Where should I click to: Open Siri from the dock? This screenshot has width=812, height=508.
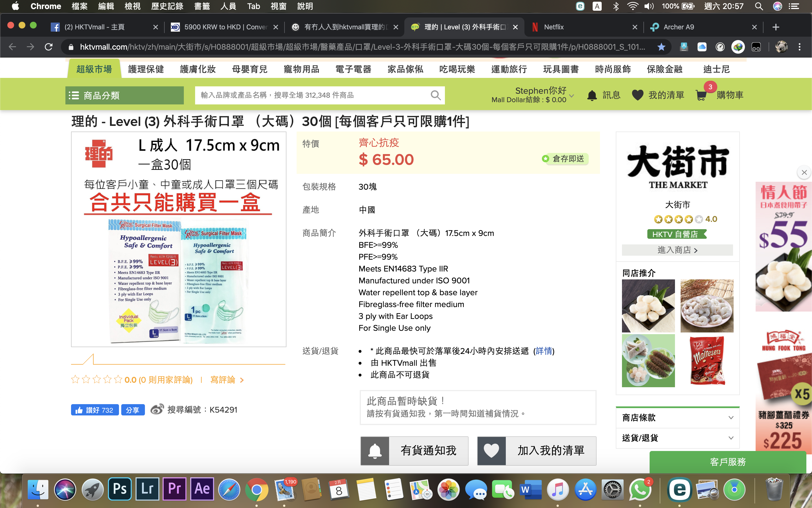point(65,490)
